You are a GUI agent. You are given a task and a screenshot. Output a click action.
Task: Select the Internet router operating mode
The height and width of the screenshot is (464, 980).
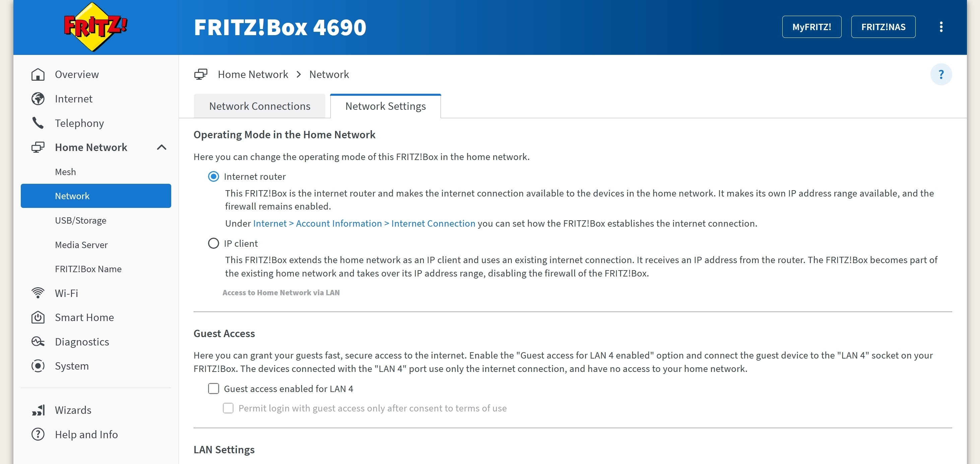(x=213, y=177)
